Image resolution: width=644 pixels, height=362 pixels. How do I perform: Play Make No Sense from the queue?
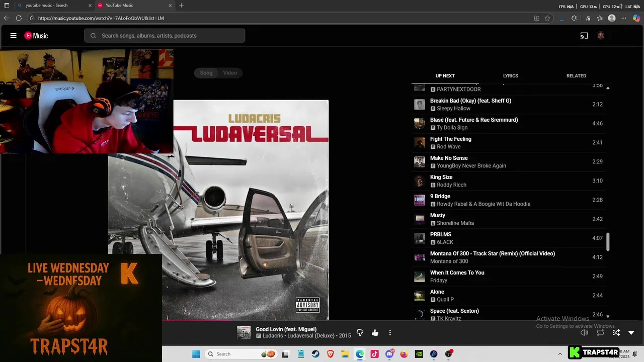[x=508, y=162]
